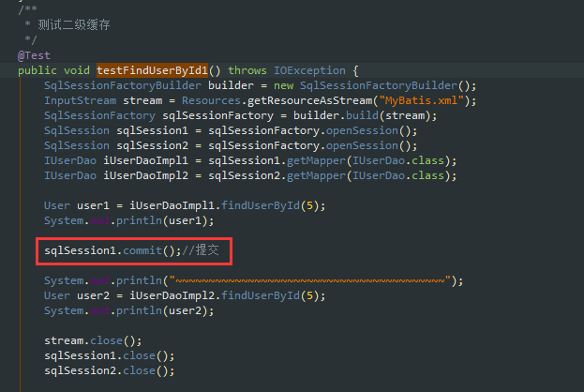This screenshot has width=584, height=392.
Task: Click findUserById call on user2 line
Action: [x=261, y=295]
